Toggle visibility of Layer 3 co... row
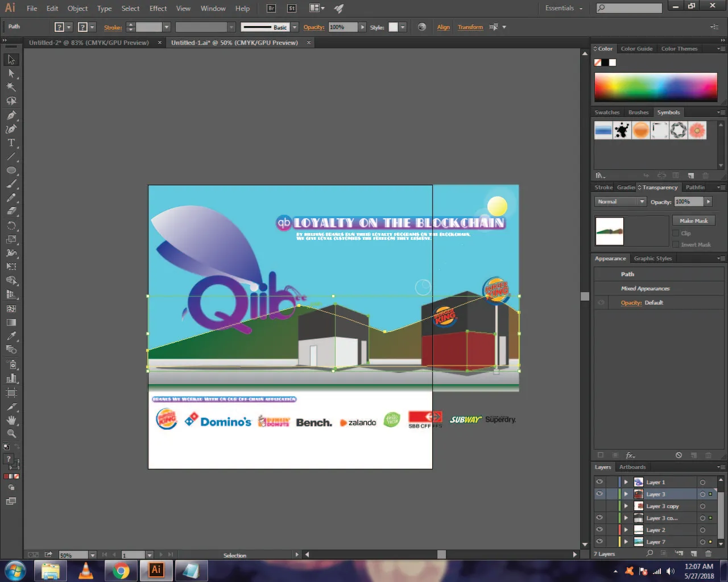This screenshot has height=582, width=728. [x=599, y=518]
